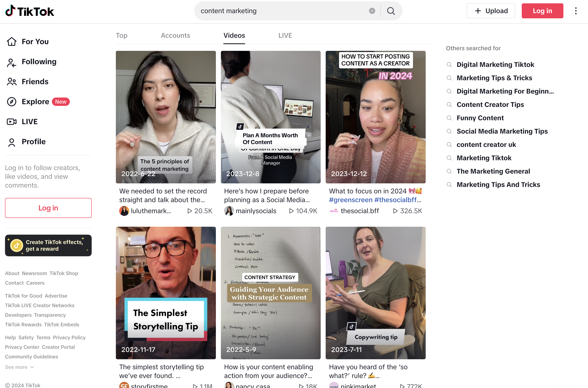Click the TikTok logo

[x=29, y=11]
